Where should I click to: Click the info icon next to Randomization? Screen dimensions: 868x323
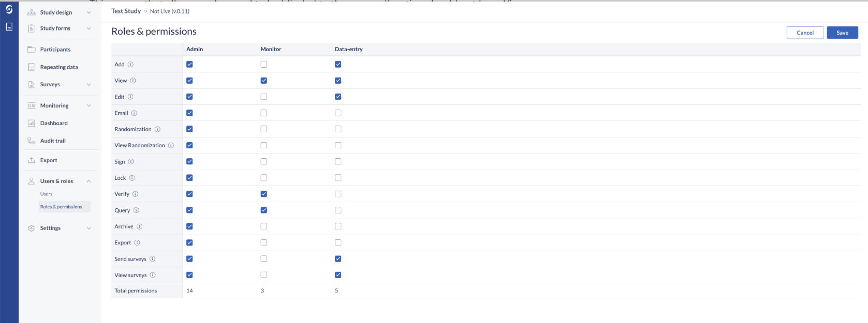pyautogui.click(x=157, y=129)
